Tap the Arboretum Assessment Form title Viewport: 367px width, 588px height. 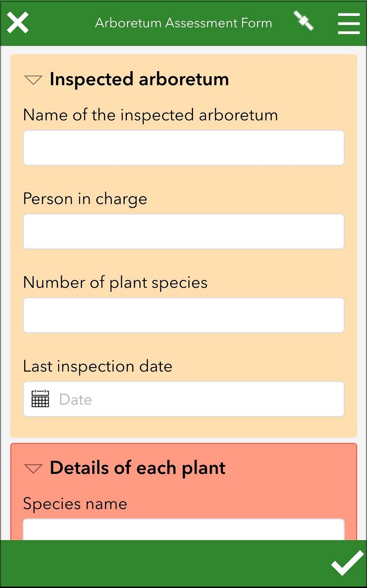click(x=183, y=23)
